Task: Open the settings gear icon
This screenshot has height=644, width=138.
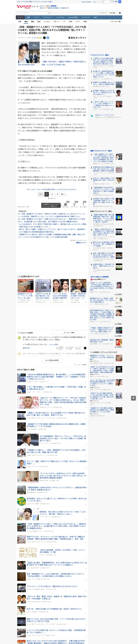Action: tap(120, 13)
